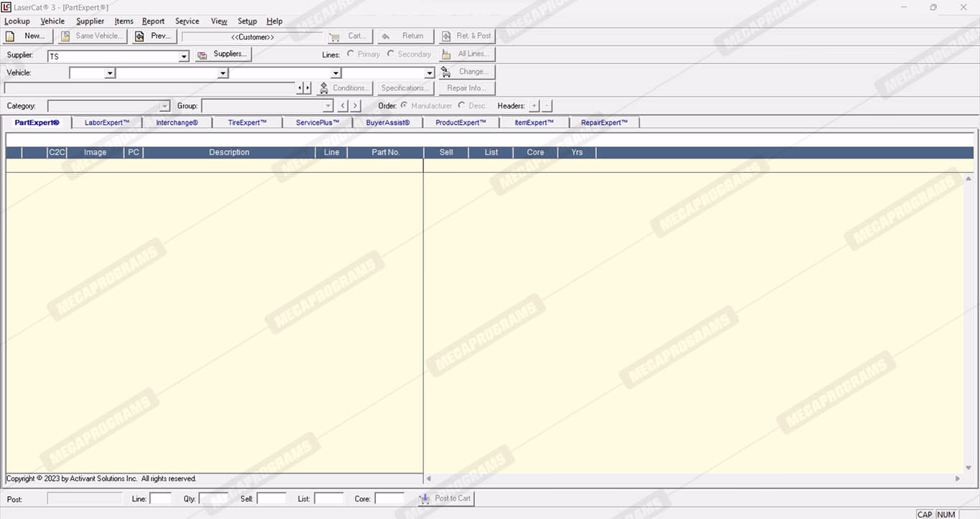Screen dimensions: 980x519
Task: Click the horizontal scrollbar right arrow
Action: [x=957, y=479]
